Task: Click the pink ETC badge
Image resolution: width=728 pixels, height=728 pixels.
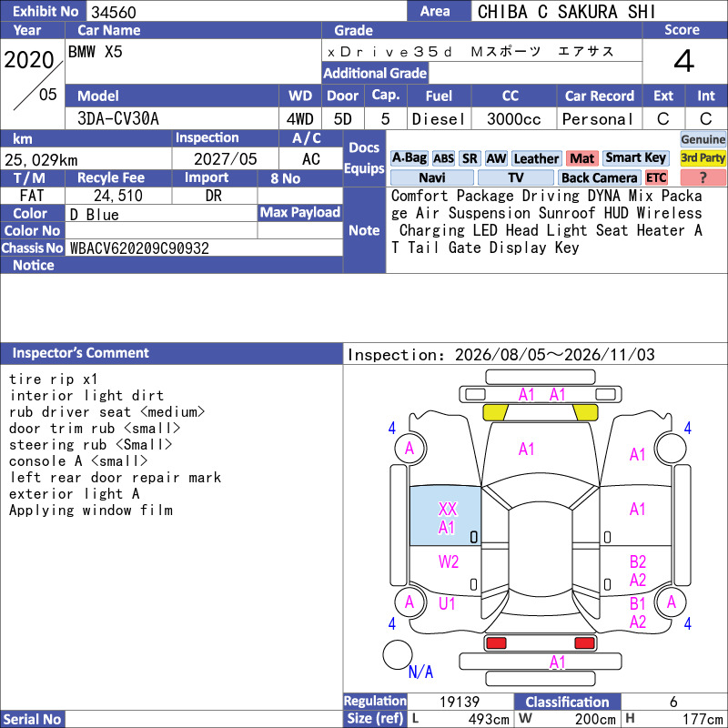Action: [x=655, y=177]
